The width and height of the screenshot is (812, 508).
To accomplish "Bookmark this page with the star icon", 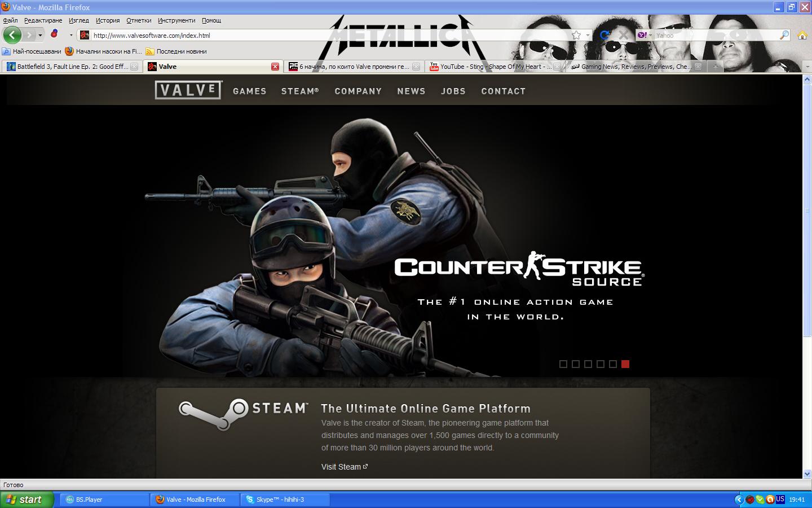I will pyautogui.click(x=576, y=35).
